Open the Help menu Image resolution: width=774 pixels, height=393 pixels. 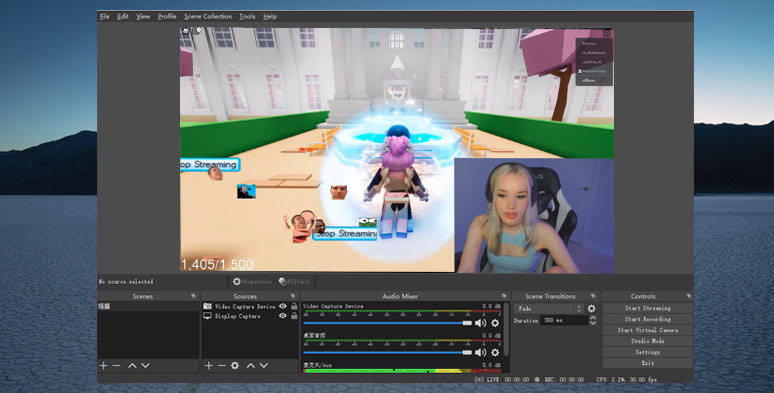270,16
